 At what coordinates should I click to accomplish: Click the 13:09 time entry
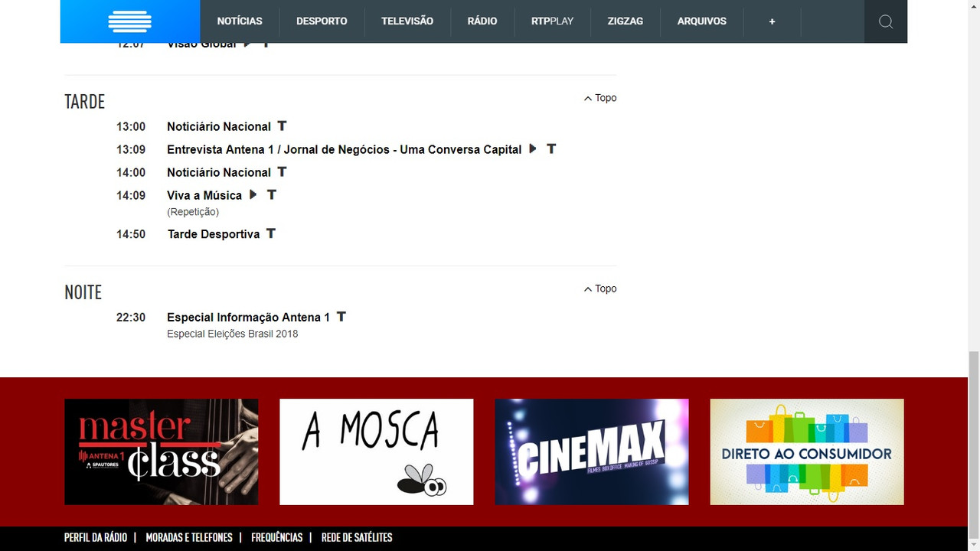pos(131,149)
